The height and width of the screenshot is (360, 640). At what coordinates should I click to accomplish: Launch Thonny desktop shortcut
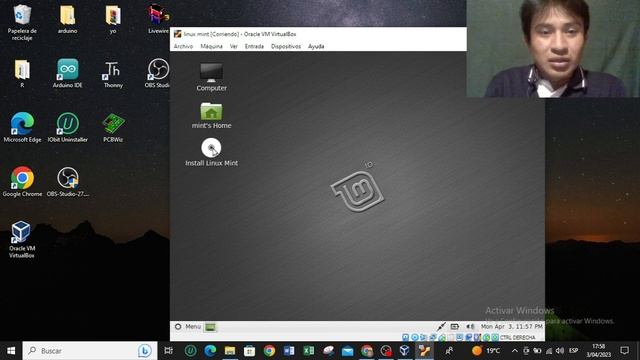(x=113, y=73)
